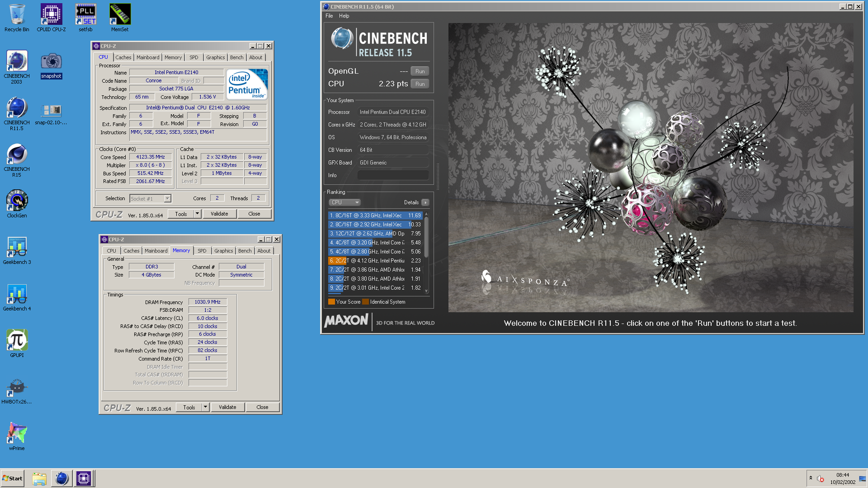868x488 pixels.
Task: Select ranking entry 3 AMD Opteron 7.95
Action: click(x=375, y=234)
